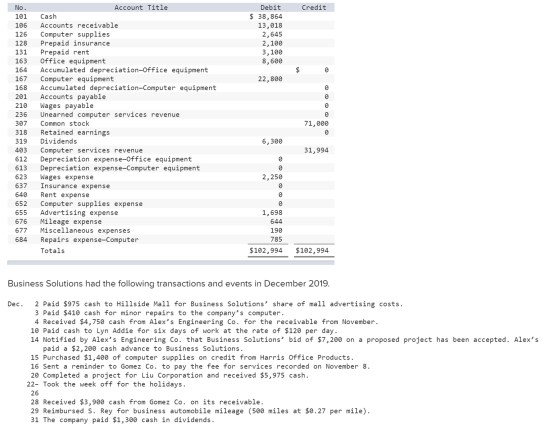Click the 'Account Title' column header

click(141, 7)
